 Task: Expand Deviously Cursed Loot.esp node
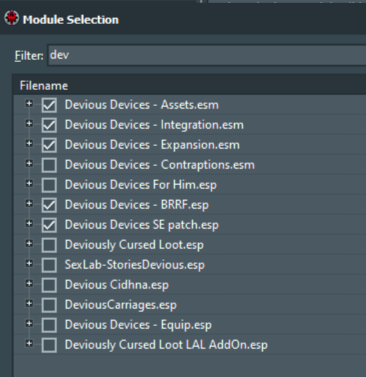(x=29, y=244)
